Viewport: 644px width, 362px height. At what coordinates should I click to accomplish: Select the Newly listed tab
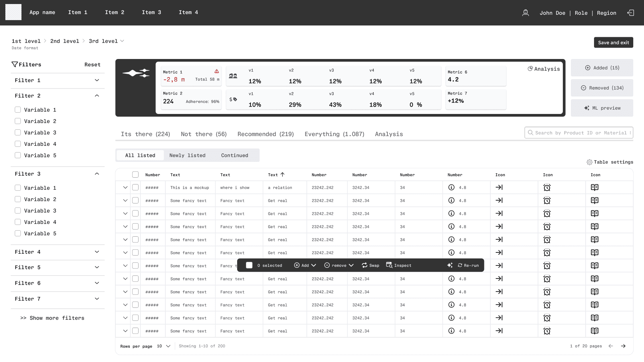(187, 155)
